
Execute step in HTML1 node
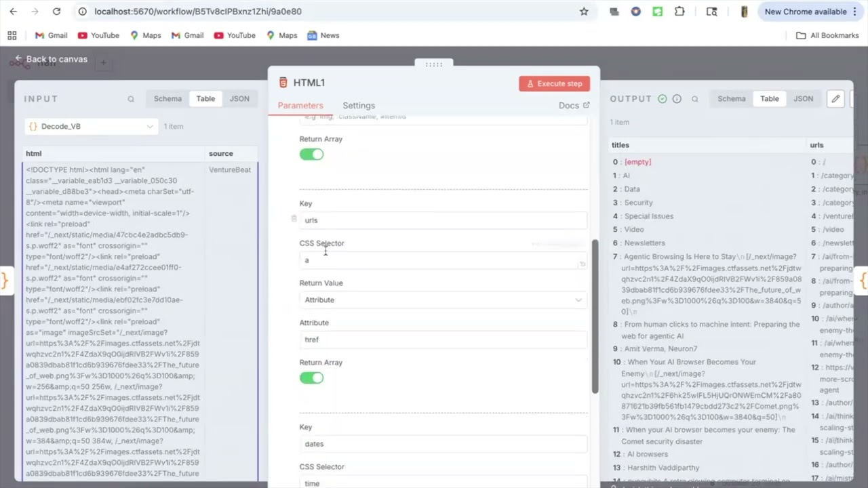tap(555, 83)
